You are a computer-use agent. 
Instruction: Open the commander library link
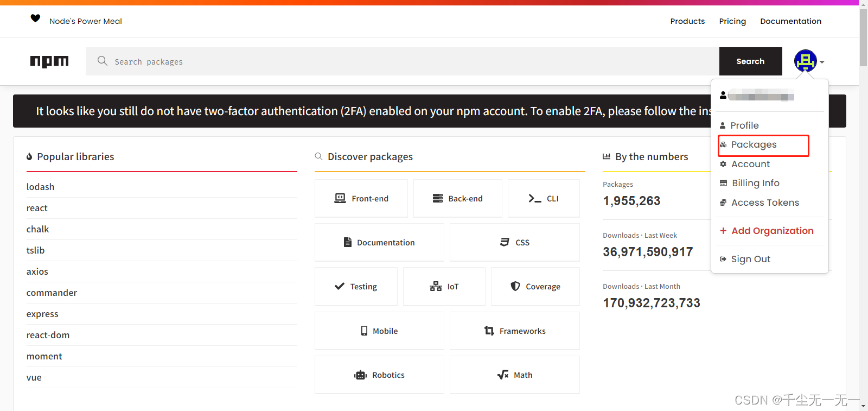(52, 293)
